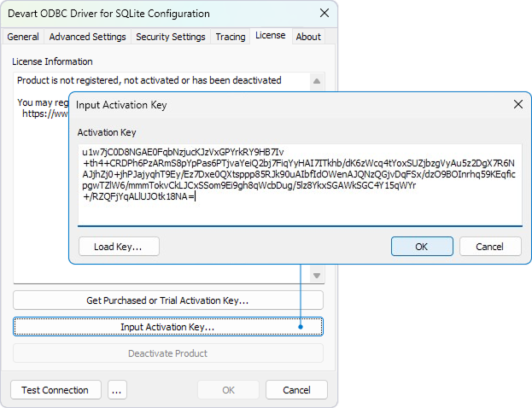Screen dimensions: 532x408
Task: Switch to the General tab
Action: pyautogui.click(x=23, y=37)
